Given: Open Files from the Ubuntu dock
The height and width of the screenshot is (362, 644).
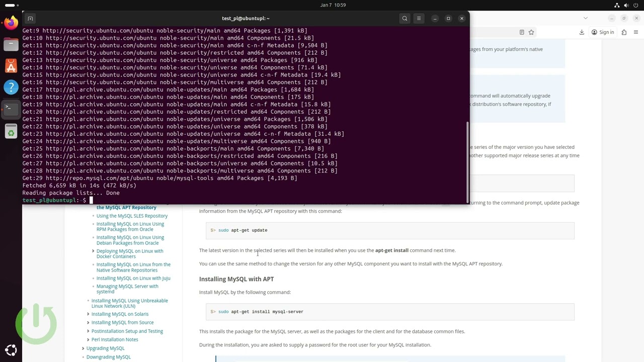Looking at the screenshot, I should tap(11, 45).
